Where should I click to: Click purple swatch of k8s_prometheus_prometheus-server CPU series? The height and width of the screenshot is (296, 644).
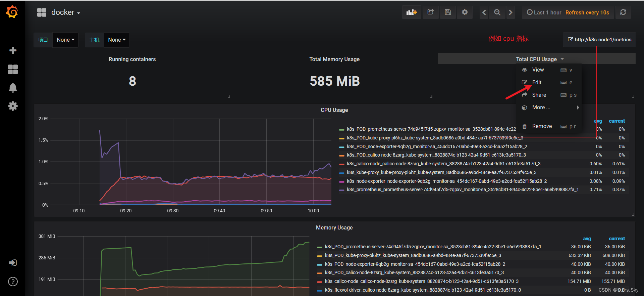pyautogui.click(x=342, y=190)
